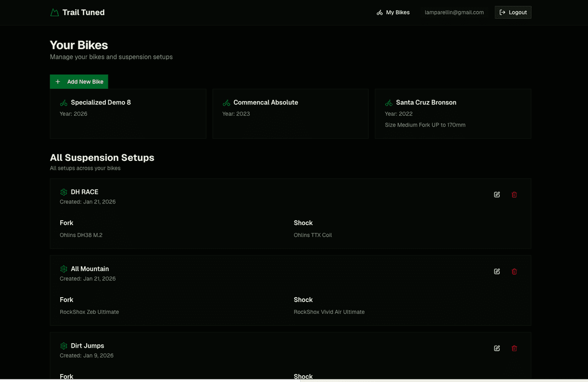Select the Specialized Demo 8 title

(x=100, y=102)
